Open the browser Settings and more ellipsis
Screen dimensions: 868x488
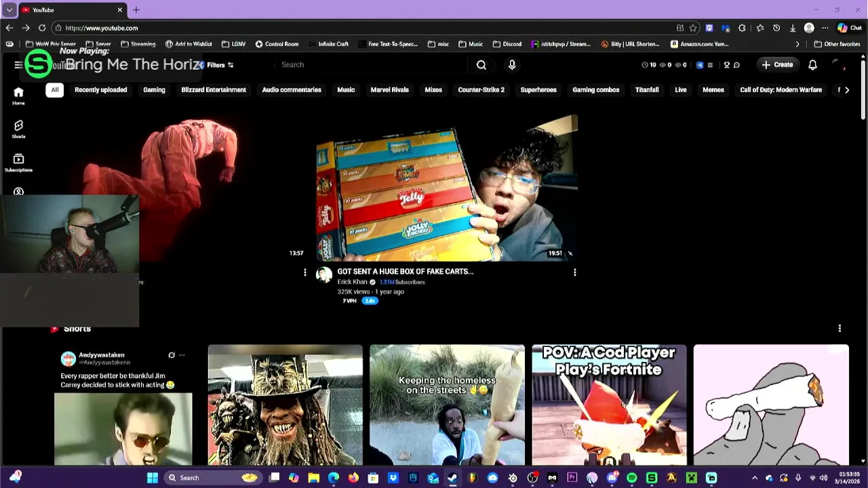click(825, 28)
